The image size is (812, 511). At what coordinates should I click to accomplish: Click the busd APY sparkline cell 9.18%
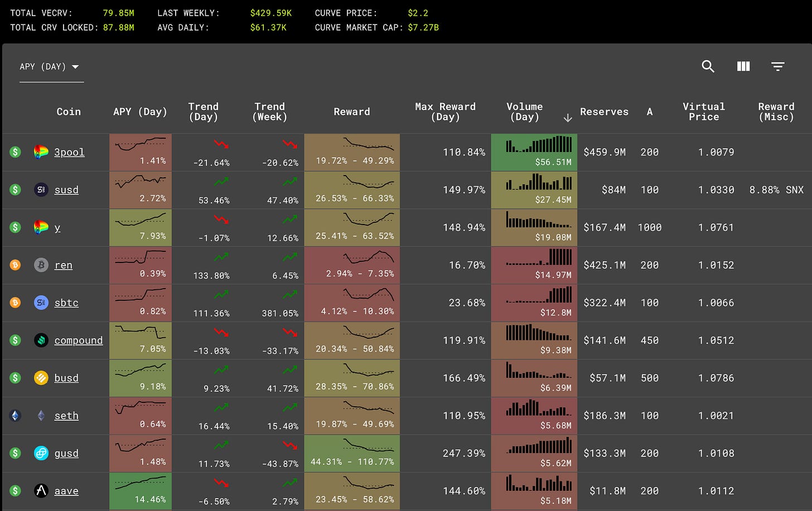[x=141, y=378]
